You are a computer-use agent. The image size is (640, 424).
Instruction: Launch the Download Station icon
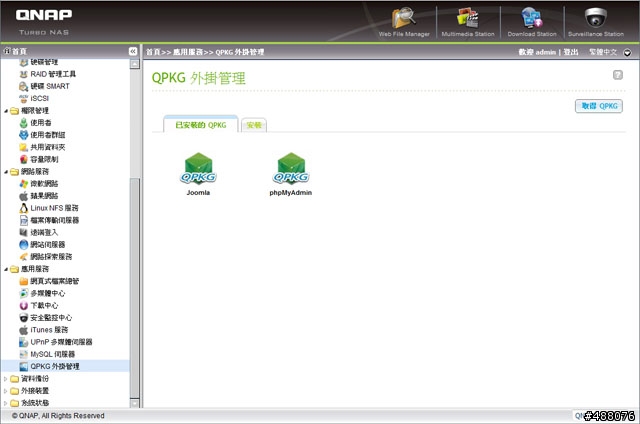tap(532, 18)
